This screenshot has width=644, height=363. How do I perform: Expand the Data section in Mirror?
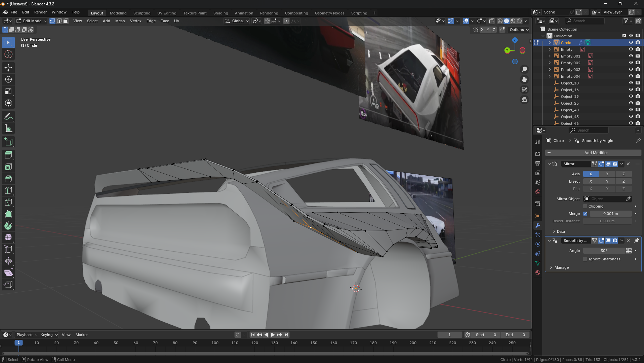click(561, 231)
